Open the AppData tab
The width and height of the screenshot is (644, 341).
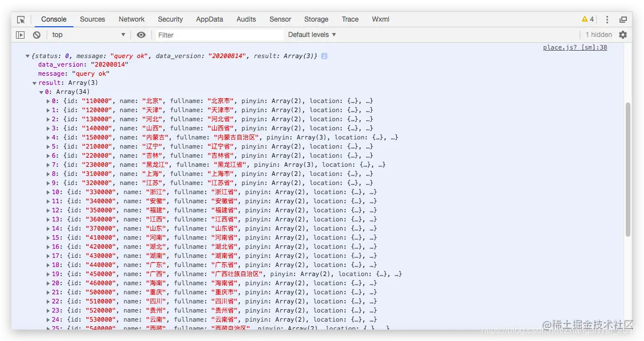point(210,19)
